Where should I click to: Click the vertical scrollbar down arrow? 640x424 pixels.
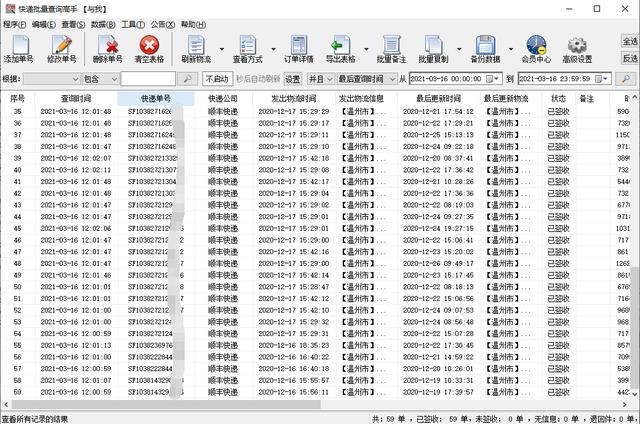click(635, 394)
